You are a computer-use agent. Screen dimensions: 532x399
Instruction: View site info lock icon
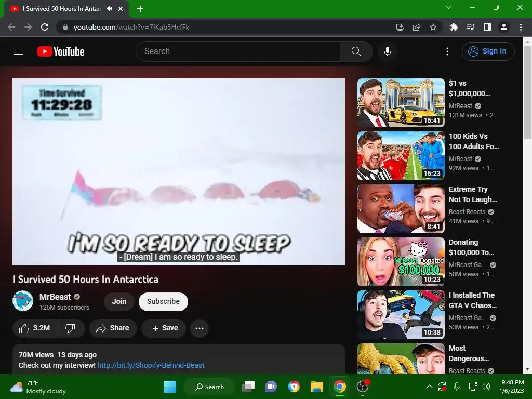[x=65, y=27]
